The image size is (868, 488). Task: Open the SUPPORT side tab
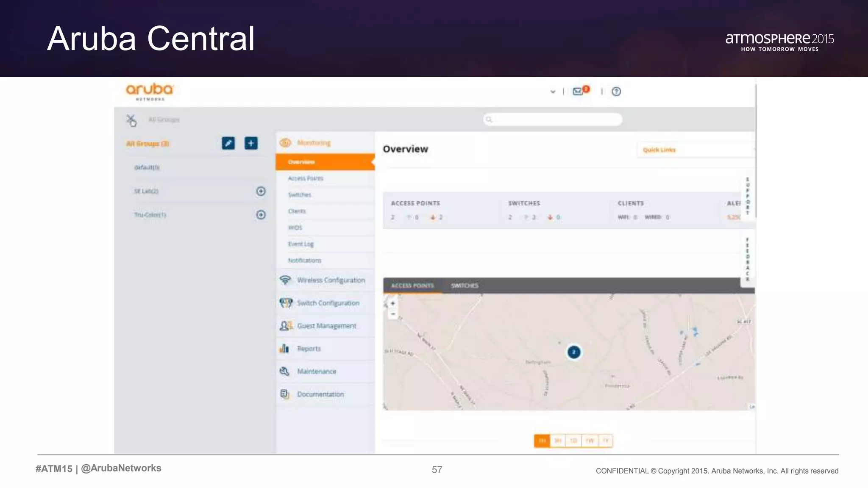click(748, 196)
